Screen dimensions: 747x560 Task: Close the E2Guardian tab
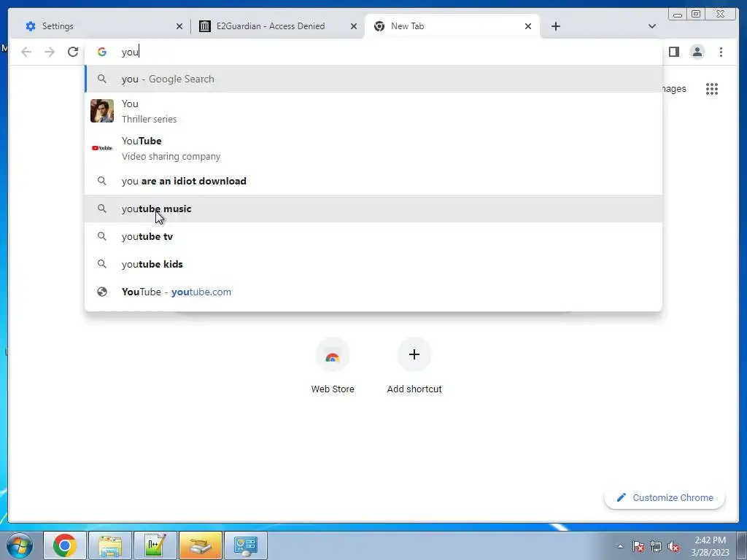click(x=354, y=26)
